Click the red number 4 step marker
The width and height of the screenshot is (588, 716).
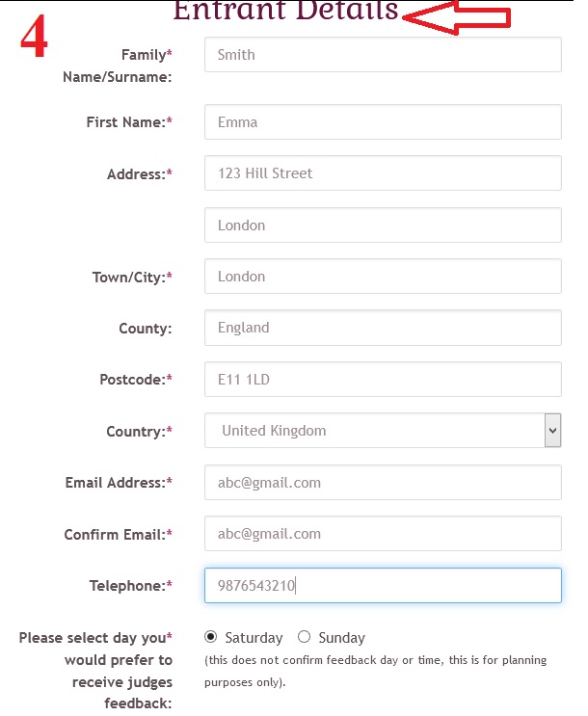(x=34, y=40)
